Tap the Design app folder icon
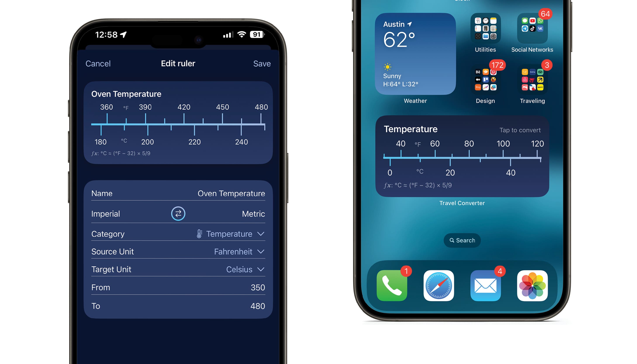 point(486,81)
